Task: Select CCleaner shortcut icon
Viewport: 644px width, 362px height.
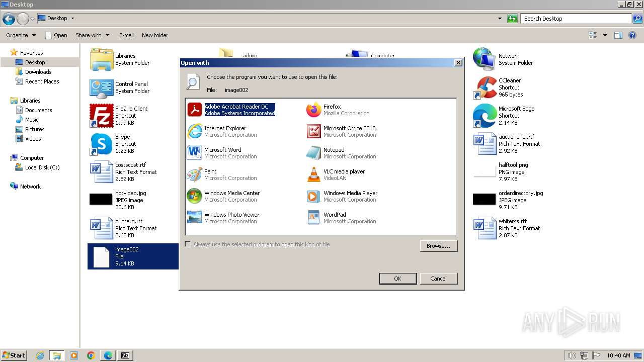Action: pos(485,87)
